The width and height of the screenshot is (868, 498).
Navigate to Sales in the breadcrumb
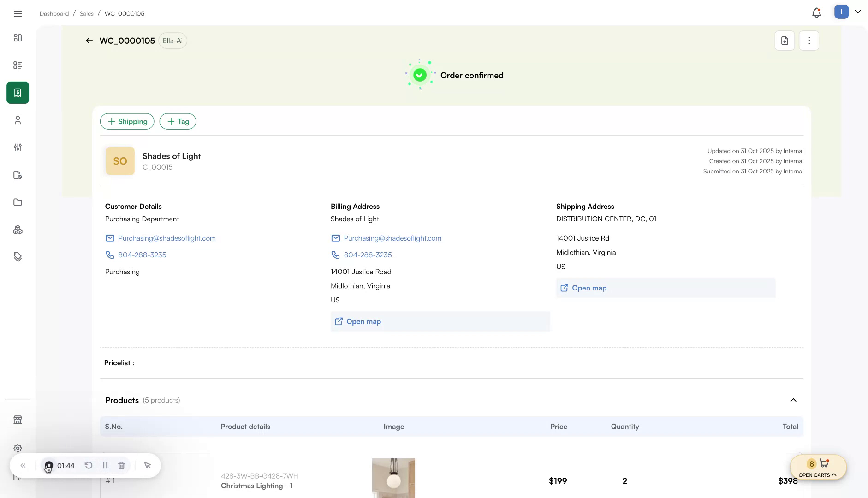86,13
